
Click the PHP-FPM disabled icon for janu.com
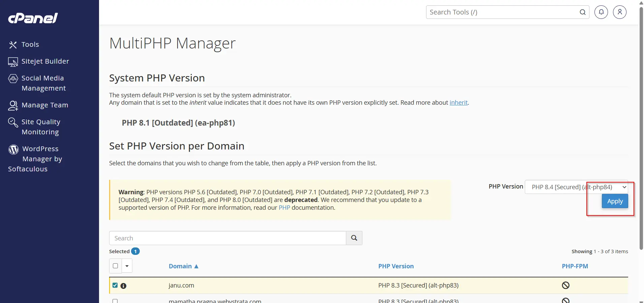566,285
